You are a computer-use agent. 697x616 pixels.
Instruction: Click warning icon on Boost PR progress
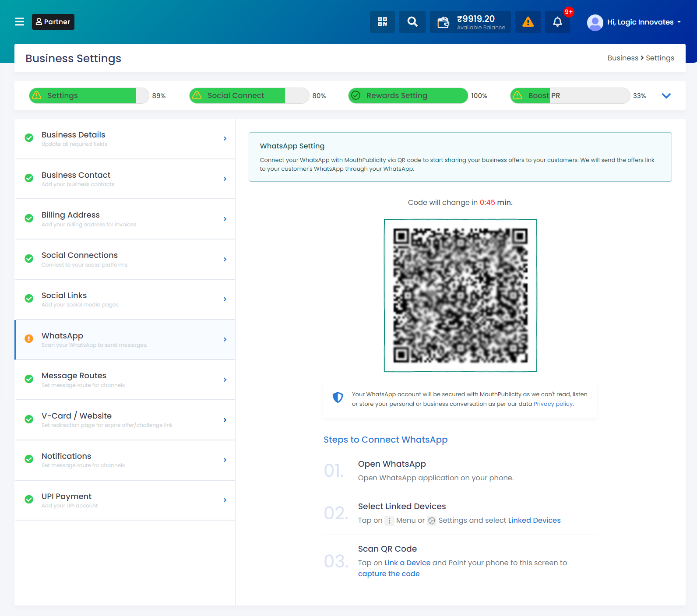(x=517, y=95)
